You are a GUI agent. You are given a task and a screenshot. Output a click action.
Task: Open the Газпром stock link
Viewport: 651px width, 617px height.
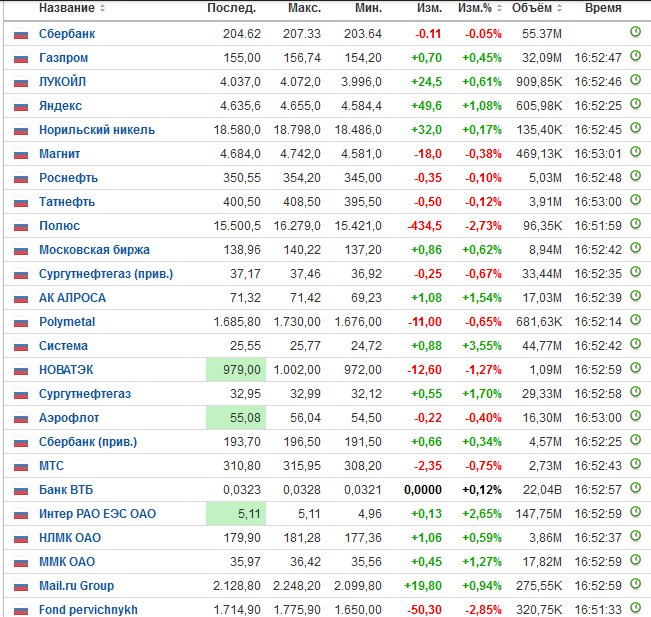click(x=64, y=58)
